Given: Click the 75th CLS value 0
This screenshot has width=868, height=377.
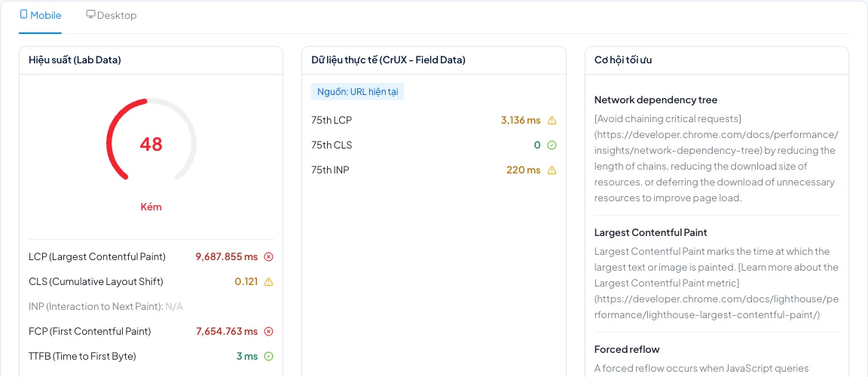Looking at the screenshot, I should point(537,145).
